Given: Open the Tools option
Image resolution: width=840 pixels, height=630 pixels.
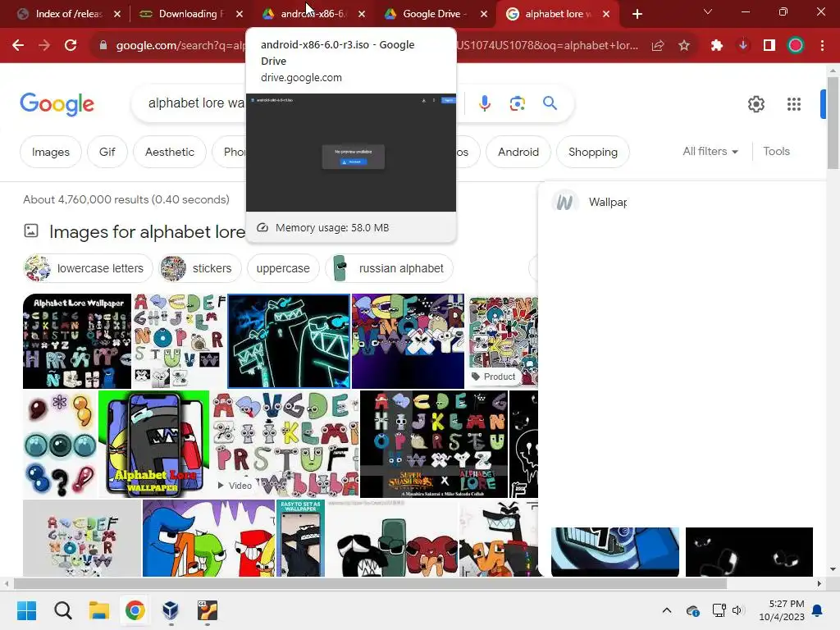Looking at the screenshot, I should 776,152.
